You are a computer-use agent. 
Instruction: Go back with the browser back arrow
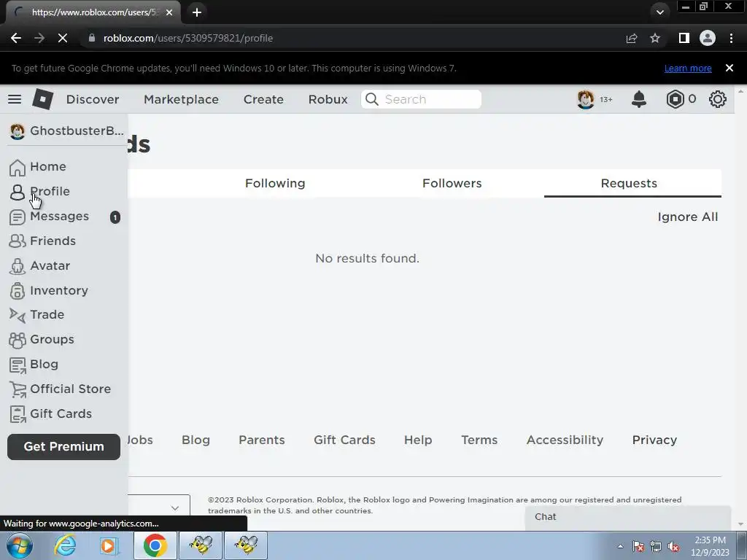[x=16, y=38]
